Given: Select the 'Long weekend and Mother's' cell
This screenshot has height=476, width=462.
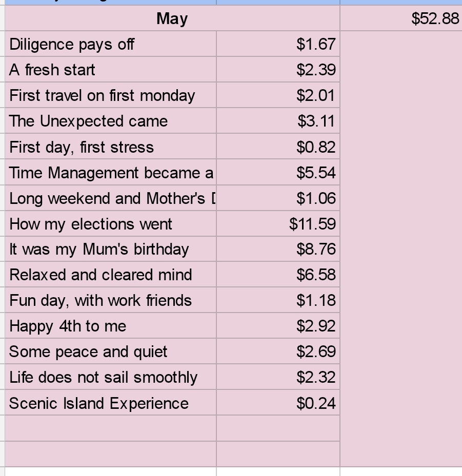Looking at the screenshot, I should point(111,198).
